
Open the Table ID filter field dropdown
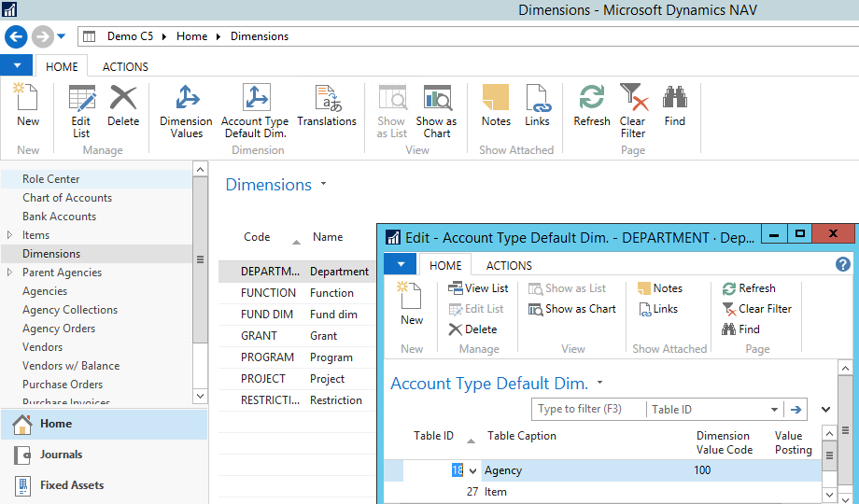[774, 410]
